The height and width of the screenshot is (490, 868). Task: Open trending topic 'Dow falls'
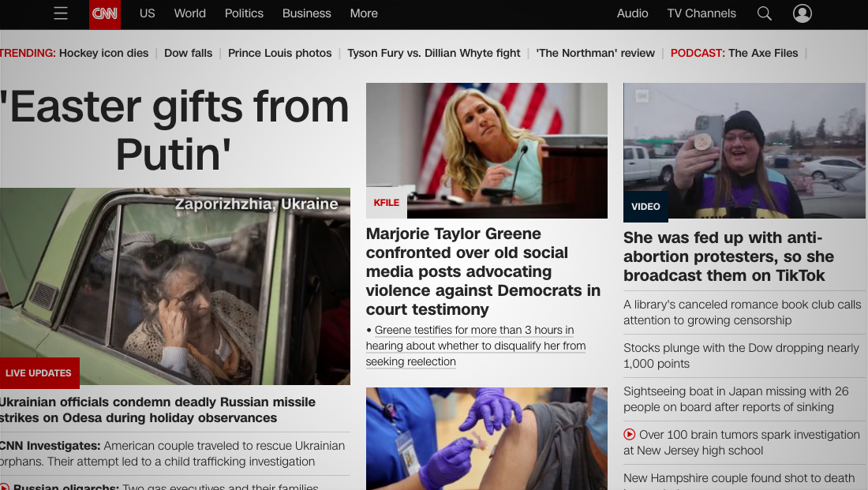[189, 53]
